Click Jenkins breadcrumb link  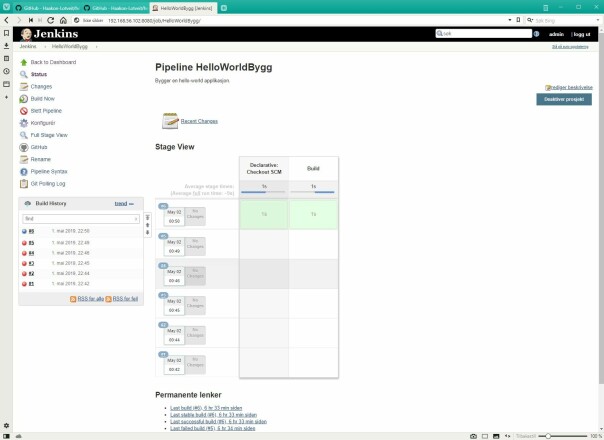[x=28, y=46]
